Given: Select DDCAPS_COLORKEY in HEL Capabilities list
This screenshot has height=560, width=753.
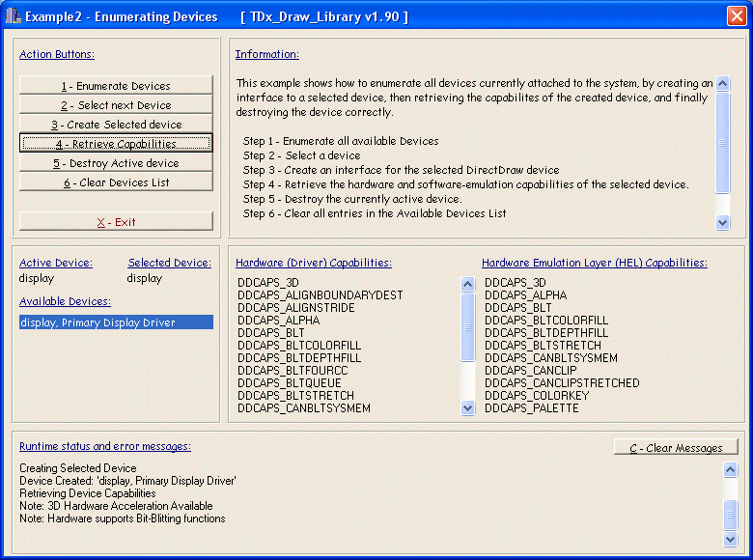Looking at the screenshot, I should click(x=529, y=396).
